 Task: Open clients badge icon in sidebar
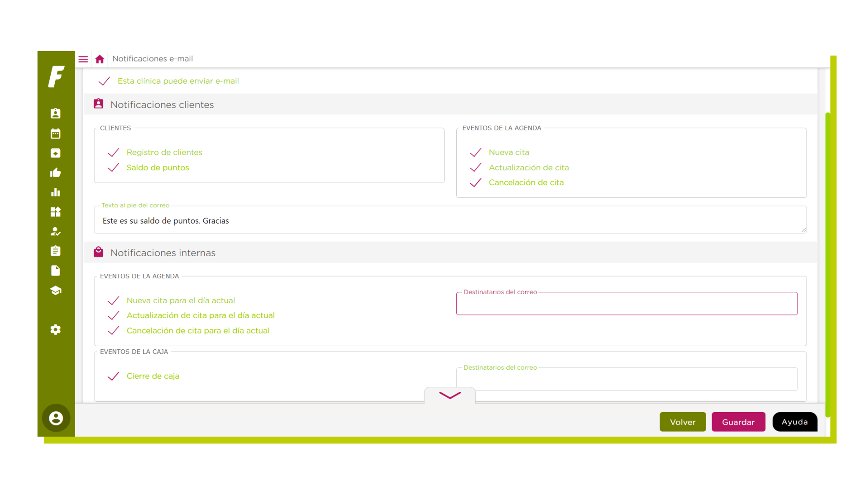(x=56, y=113)
